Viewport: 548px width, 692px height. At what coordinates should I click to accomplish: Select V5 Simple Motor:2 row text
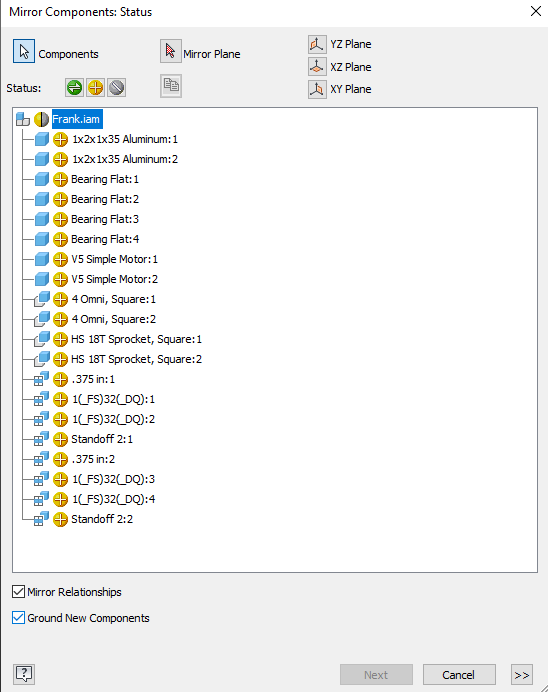(x=115, y=279)
